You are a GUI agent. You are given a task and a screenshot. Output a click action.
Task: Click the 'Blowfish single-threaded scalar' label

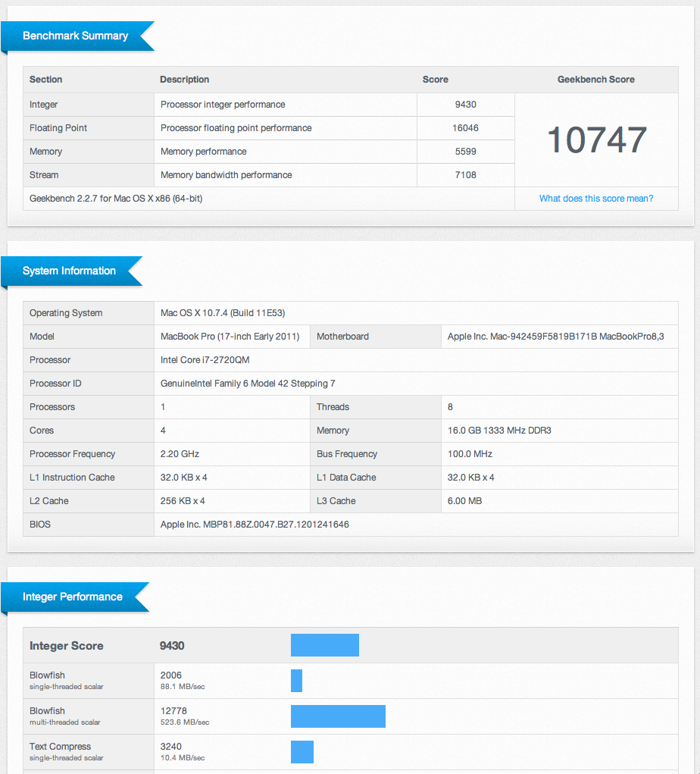[x=67, y=680]
